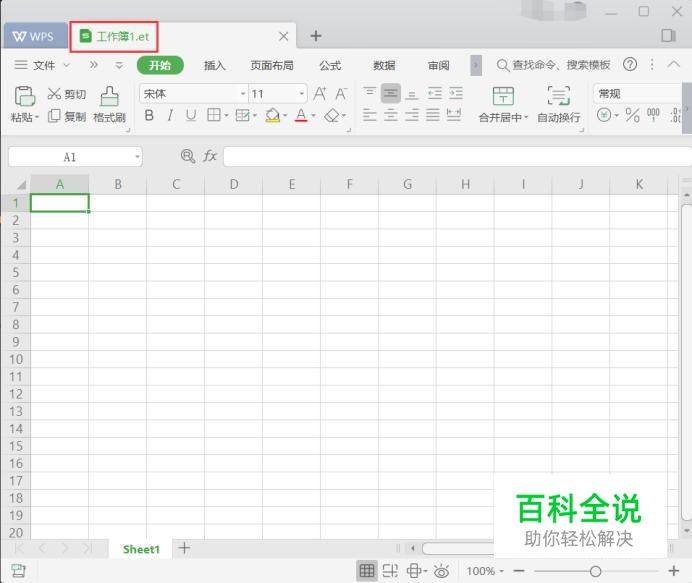Viewport: 692px width, 583px height.
Task: Open the borders dropdown arrow
Action: [x=226, y=116]
